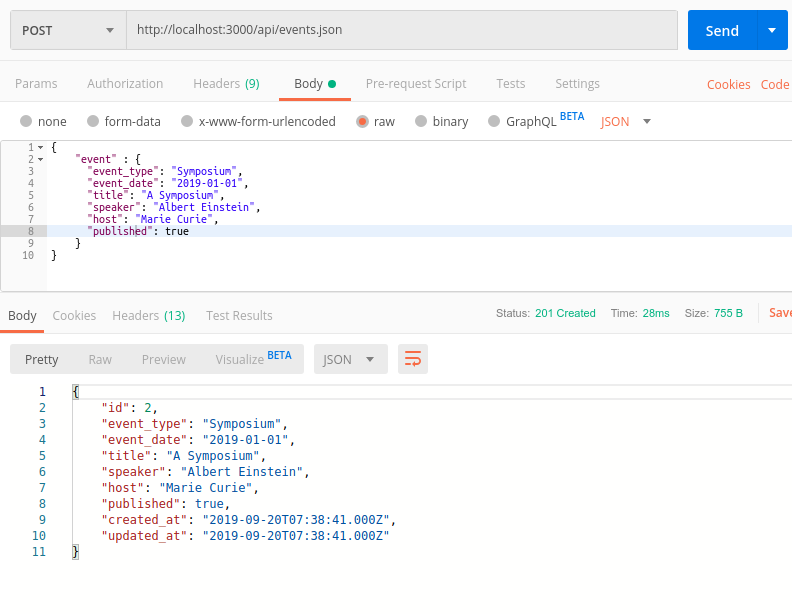Open the Cookies link
Screen dimensions: 792x614
[x=728, y=85]
